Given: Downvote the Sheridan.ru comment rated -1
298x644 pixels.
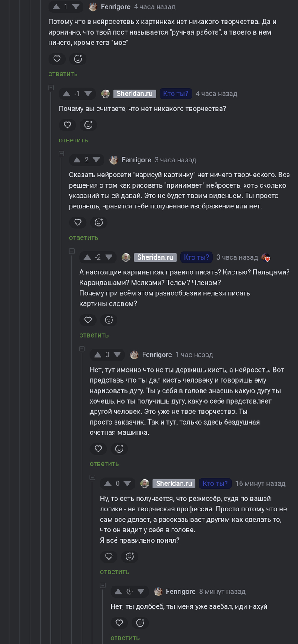Looking at the screenshot, I should (88, 94).
